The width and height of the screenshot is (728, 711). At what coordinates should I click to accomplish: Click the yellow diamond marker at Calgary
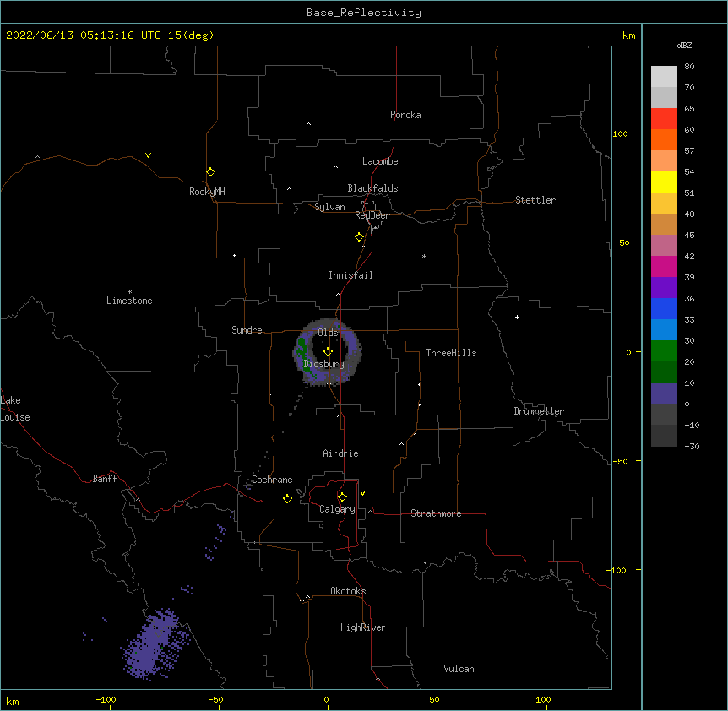[x=342, y=497]
